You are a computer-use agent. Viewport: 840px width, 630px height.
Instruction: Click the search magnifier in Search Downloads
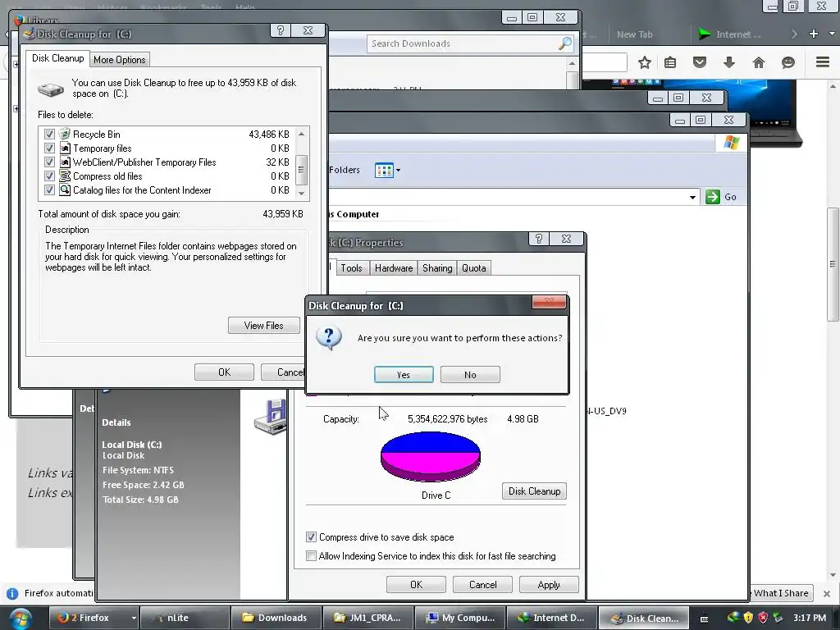point(564,43)
